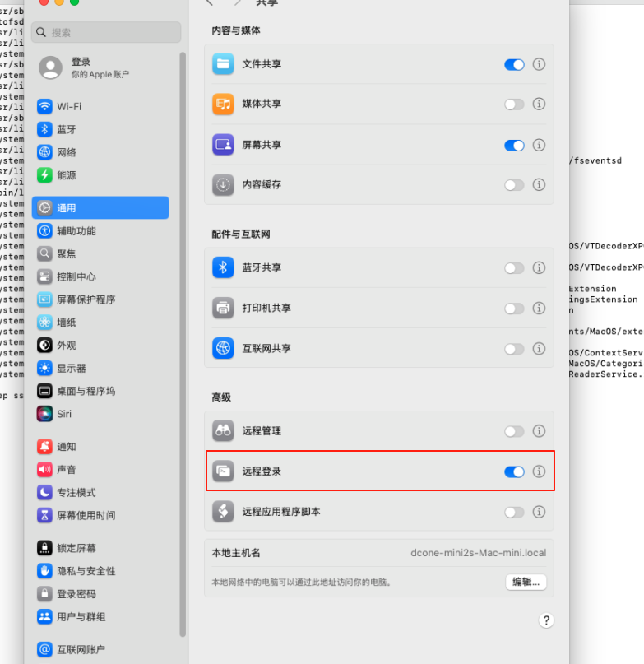Open info for 内容缓存
644x664 pixels.
pos(539,184)
